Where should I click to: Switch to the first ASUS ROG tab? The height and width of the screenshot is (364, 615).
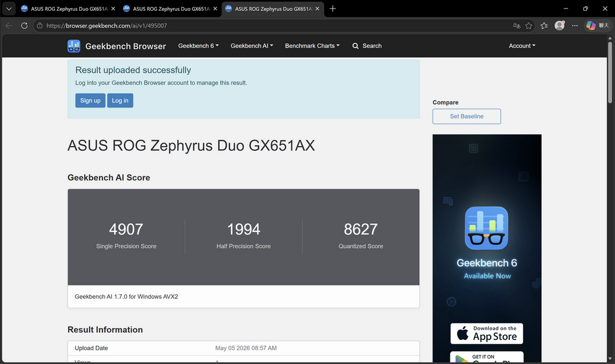click(x=68, y=8)
